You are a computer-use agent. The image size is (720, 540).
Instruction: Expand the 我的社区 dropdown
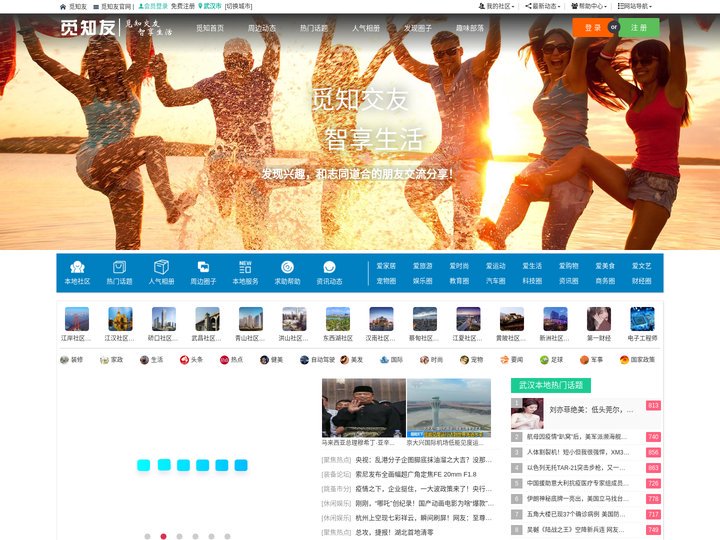coord(496,6)
